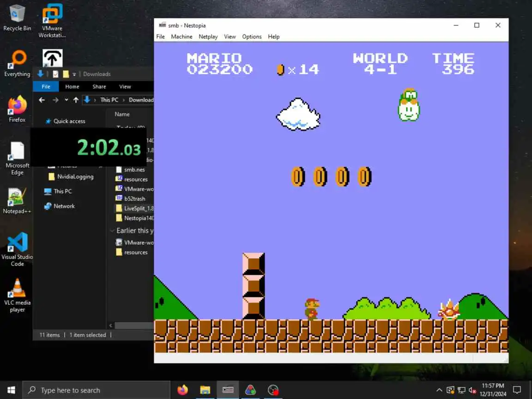Click the new folder icon in Explorer title bar
Viewport: 532px width, 399px height.
[66, 74]
